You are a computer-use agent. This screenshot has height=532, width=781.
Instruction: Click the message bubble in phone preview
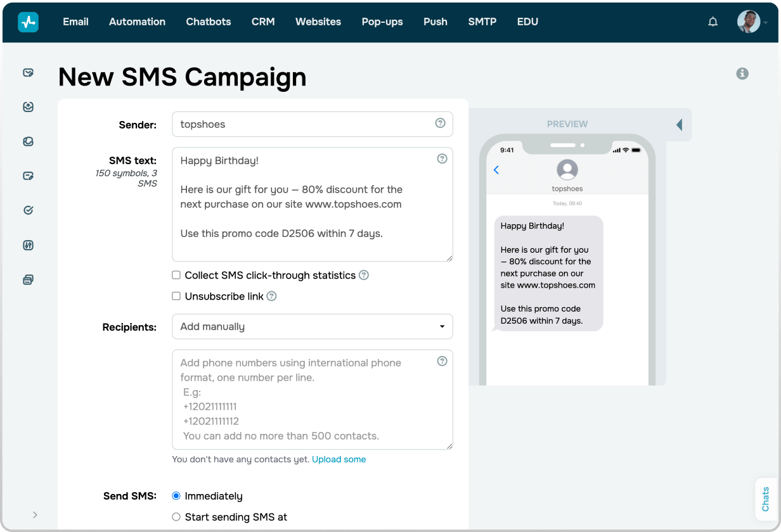(548, 273)
